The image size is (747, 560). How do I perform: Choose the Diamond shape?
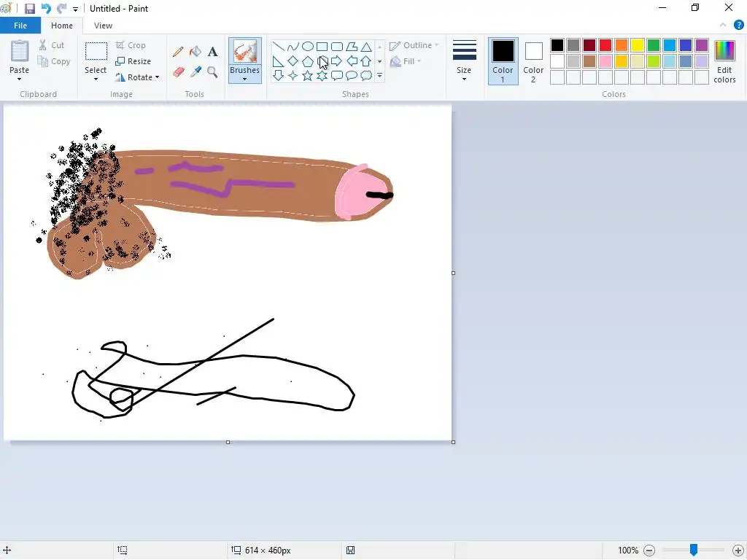[x=293, y=61]
